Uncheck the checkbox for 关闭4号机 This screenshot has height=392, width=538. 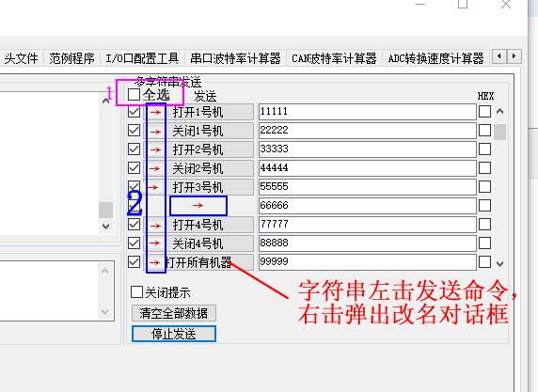[134, 243]
